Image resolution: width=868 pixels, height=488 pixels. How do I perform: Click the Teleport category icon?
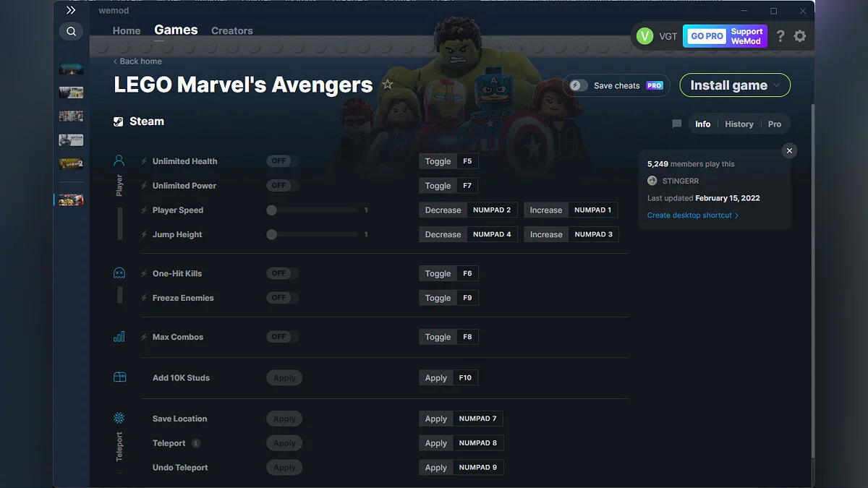tap(119, 419)
